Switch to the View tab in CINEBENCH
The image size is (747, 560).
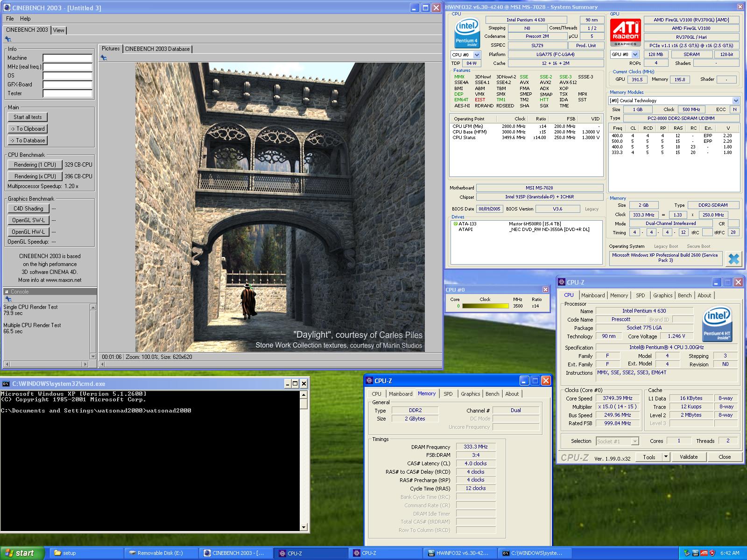(x=59, y=30)
